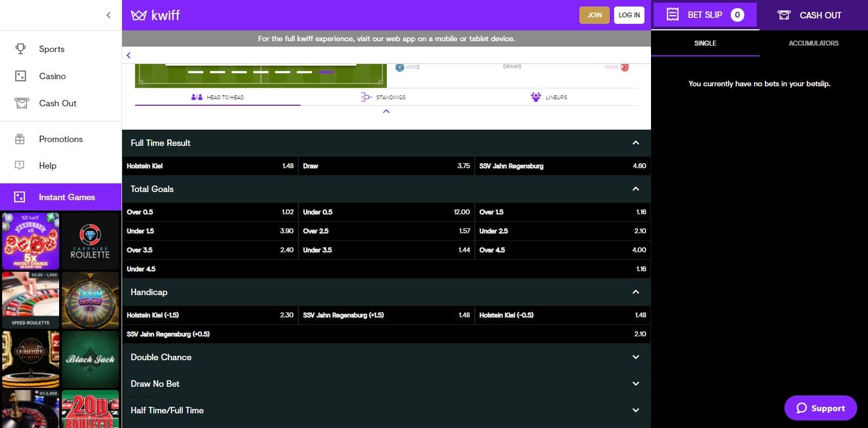Viewport: 868px width, 428px height.
Task: Click the home team wins badge
Action: pos(400,67)
